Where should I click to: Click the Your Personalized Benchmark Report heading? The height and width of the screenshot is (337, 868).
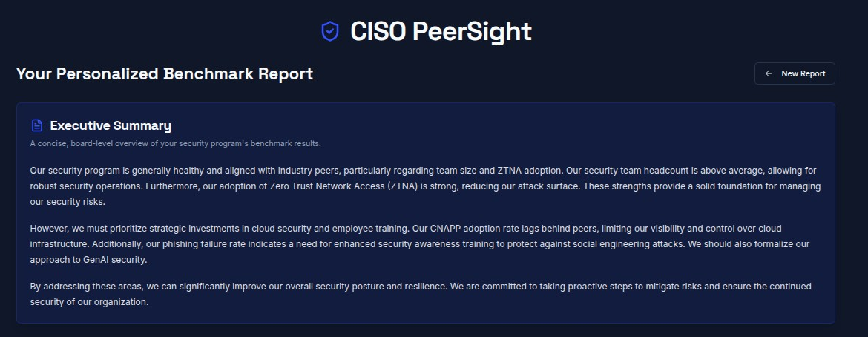(x=165, y=74)
